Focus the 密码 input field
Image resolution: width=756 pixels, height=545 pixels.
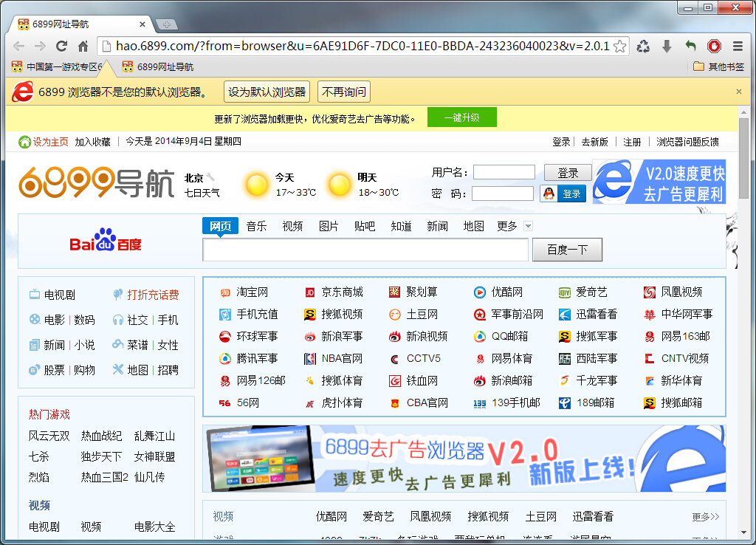point(502,193)
